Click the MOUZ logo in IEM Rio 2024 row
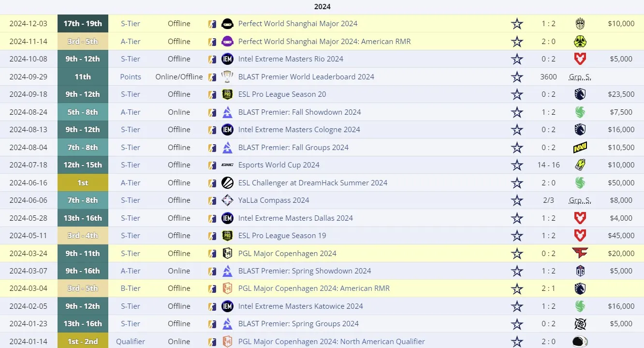This screenshot has width=644, height=348. pos(580,59)
